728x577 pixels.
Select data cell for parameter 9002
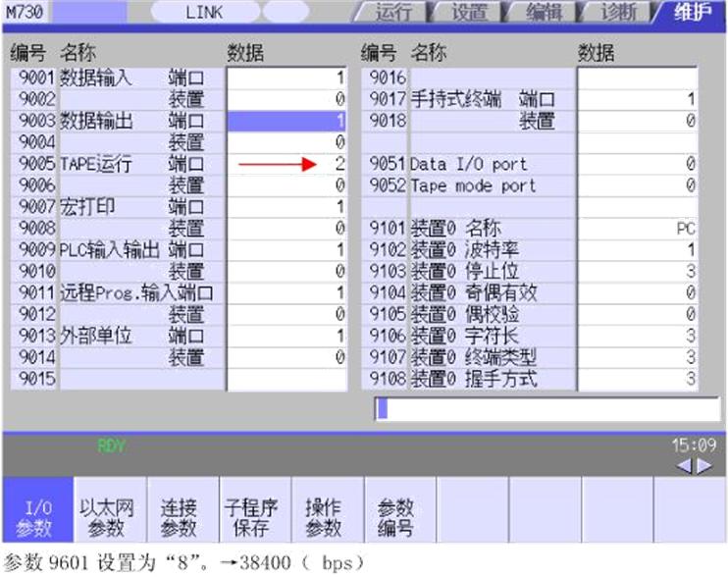286,99
